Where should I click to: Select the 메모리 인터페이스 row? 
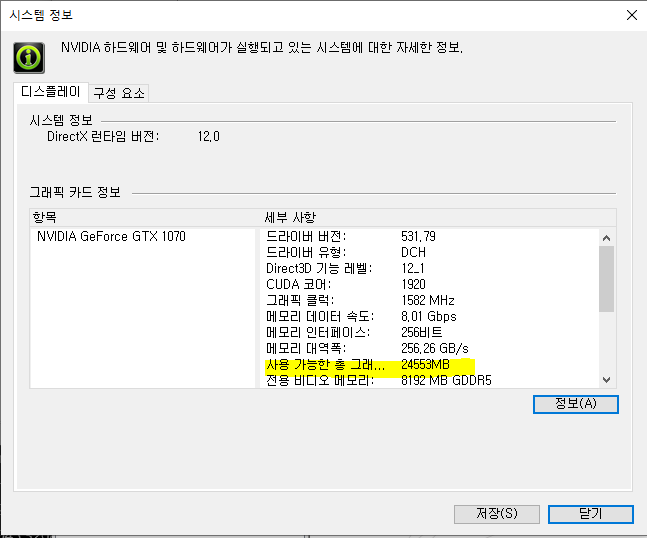(x=429, y=333)
